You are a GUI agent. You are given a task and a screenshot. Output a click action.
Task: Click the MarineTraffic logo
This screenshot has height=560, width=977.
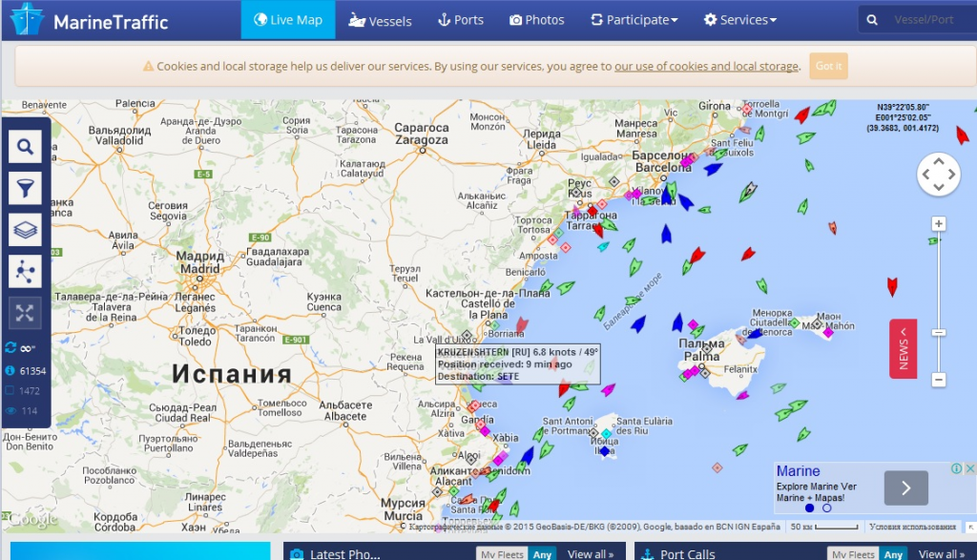click(90, 21)
